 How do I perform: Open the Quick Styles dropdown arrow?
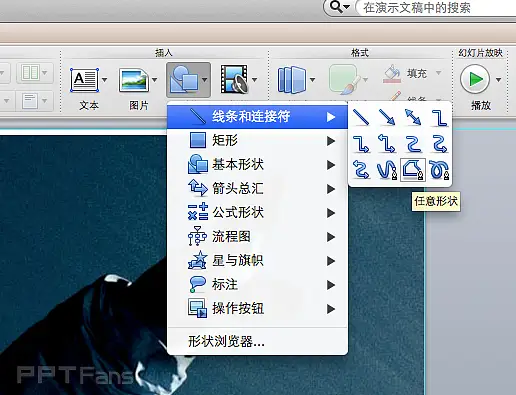(x=366, y=80)
